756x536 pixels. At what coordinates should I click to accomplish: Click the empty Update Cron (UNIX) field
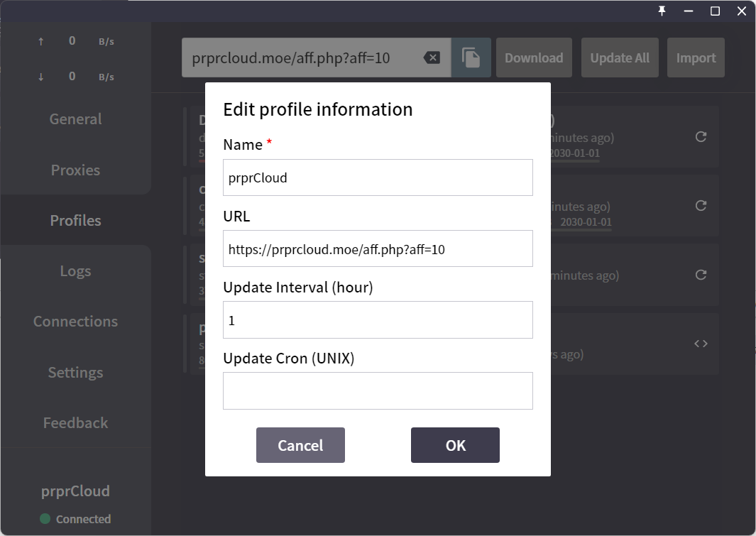click(x=378, y=390)
